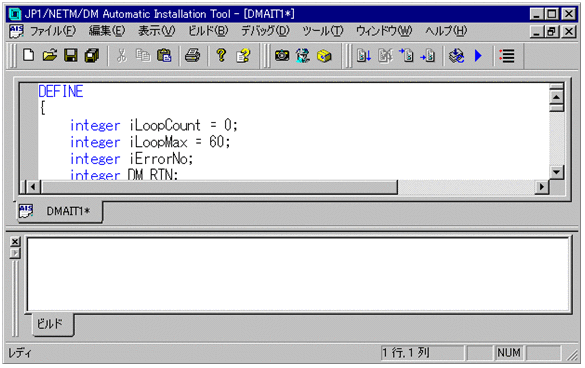Click the AIS document icon in menu bar
This screenshot has width=585, height=368.
pyautogui.click(x=16, y=31)
